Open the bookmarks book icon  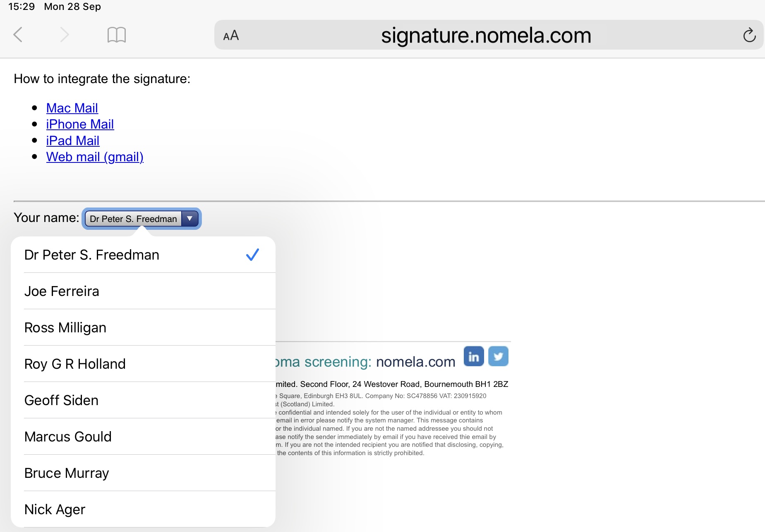pos(116,35)
